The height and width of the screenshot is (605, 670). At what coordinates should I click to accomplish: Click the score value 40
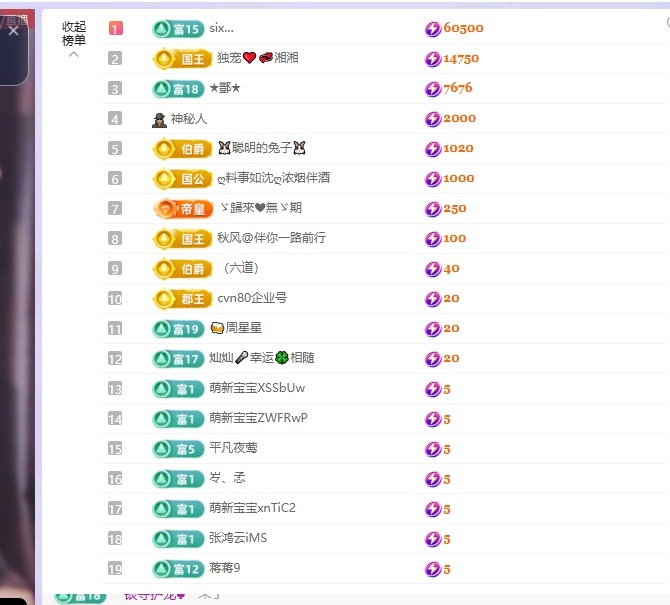click(451, 269)
